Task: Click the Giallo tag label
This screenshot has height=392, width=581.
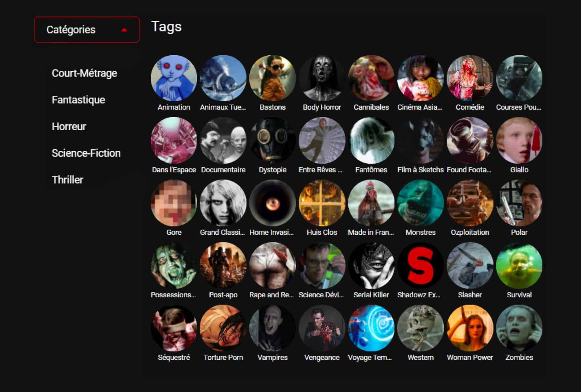Action: (519, 170)
